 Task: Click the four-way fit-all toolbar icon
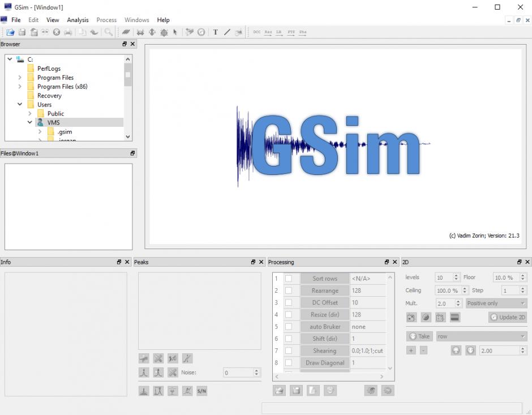164,32
